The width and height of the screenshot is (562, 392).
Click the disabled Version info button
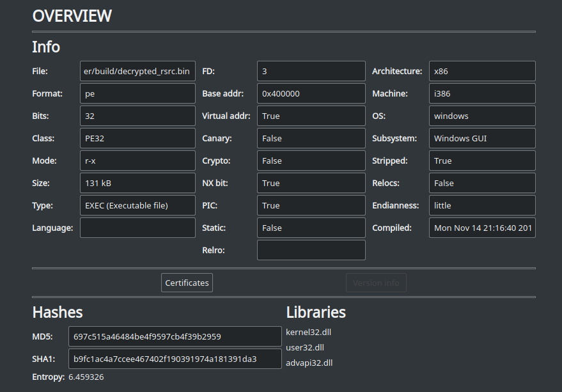(x=376, y=283)
